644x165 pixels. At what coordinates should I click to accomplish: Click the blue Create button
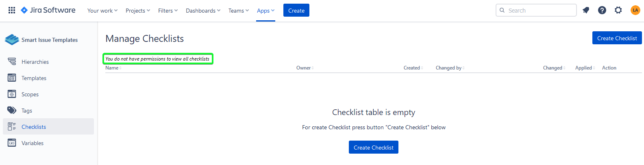point(296,11)
